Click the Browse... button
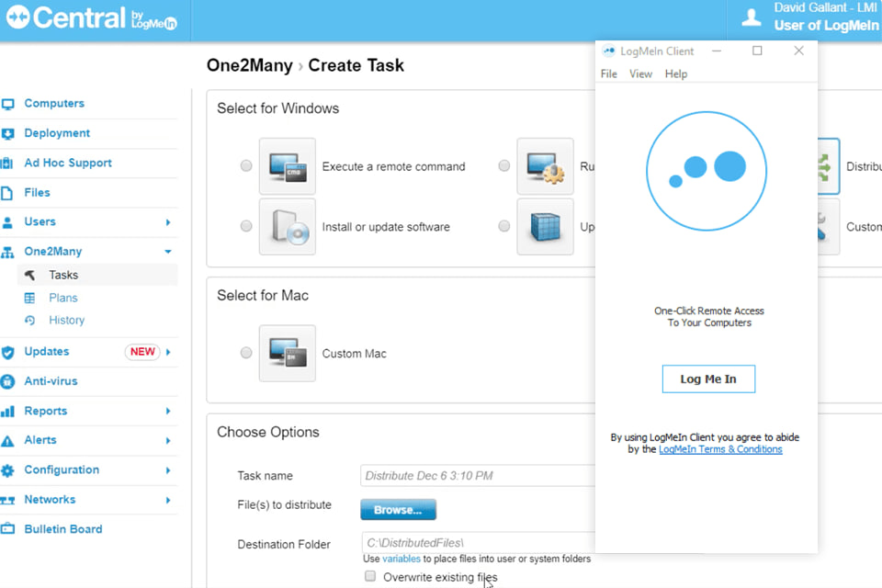The width and height of the screenshot is (882, 588). click(x=398, y=510)
